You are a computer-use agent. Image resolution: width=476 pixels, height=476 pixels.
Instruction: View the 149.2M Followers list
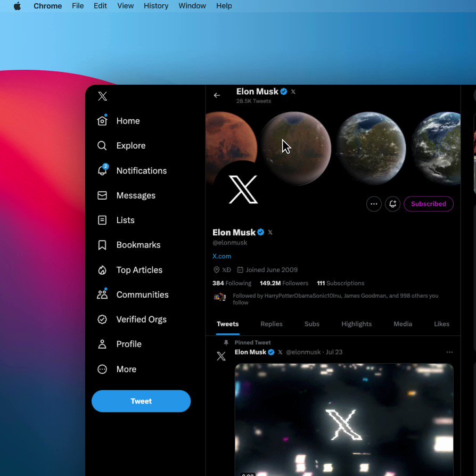click(x=284, y=283)
